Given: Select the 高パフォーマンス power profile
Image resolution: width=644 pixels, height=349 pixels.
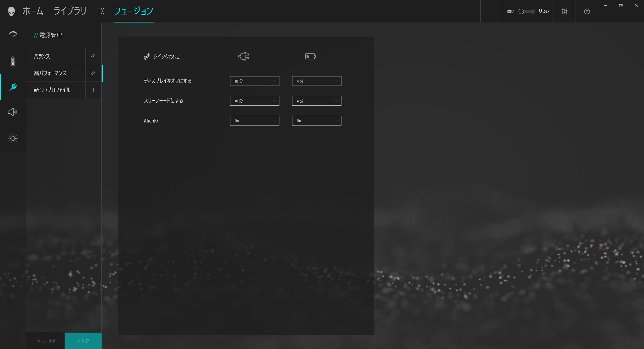Looking at the screenshot, I should coord(56,73).
